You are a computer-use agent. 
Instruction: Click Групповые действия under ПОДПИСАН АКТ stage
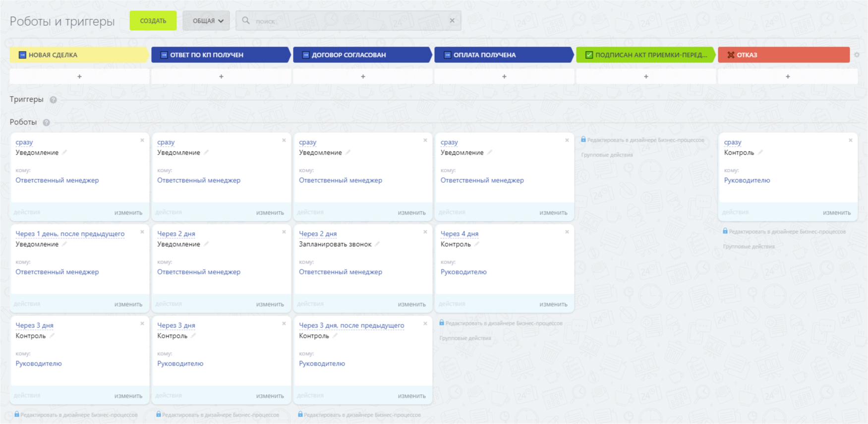point(607,155)
